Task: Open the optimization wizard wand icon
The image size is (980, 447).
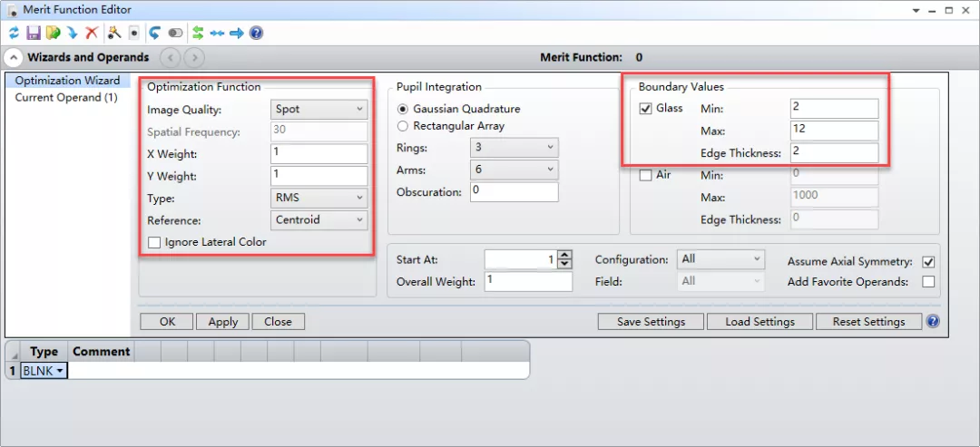Action: pos(114,33)
